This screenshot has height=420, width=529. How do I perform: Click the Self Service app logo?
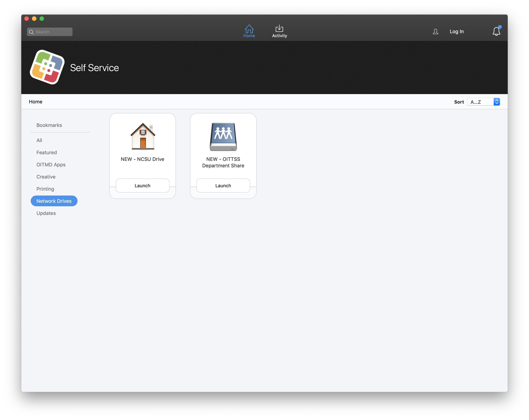47,67
